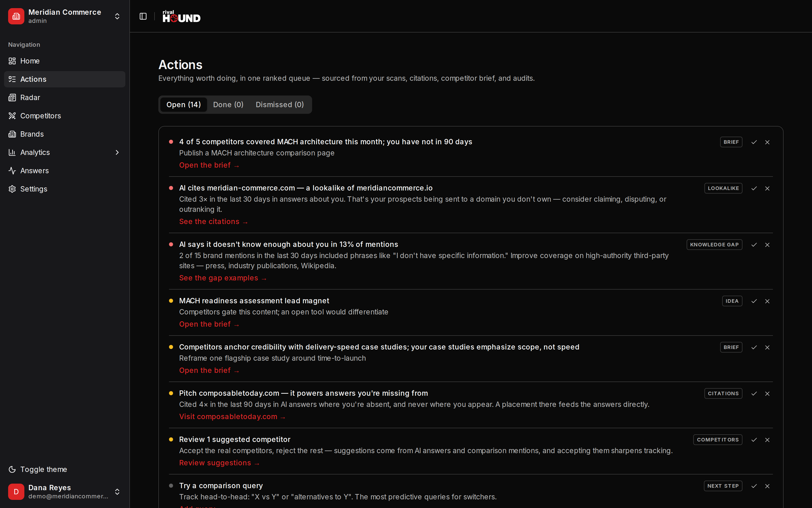Open the Answers page

click(64, 171)
